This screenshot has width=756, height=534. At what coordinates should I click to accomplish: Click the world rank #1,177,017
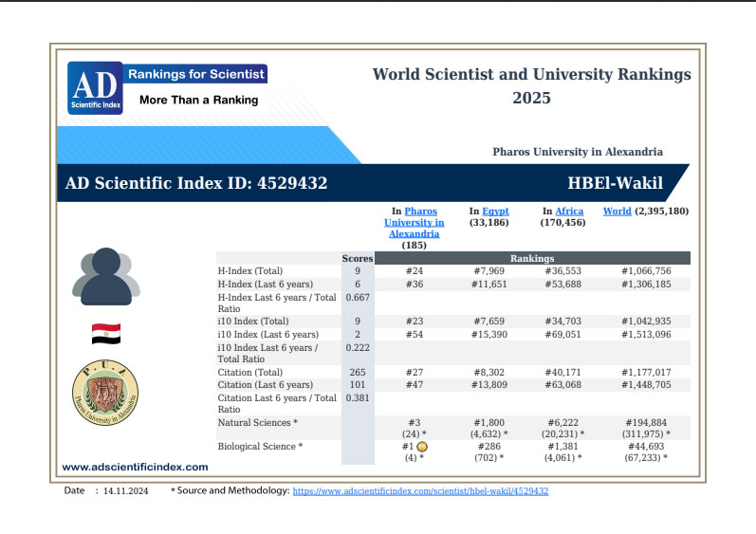click(x=646, y=372)
